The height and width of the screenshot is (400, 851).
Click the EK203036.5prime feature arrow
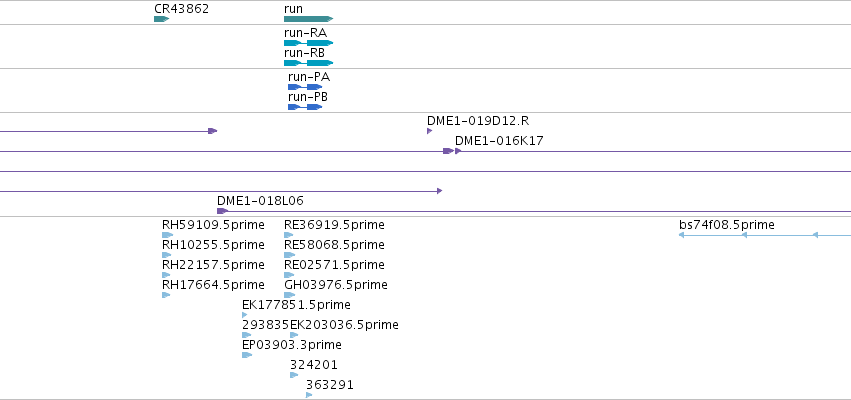tap(294, 335)
